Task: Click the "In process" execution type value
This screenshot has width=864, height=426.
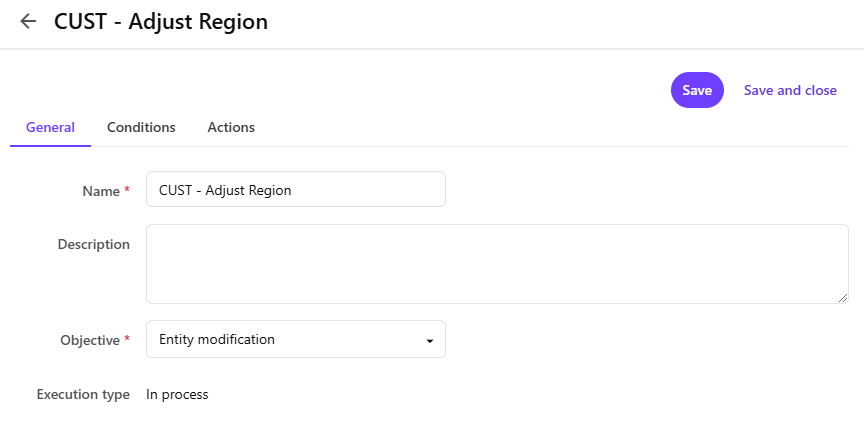Action: (177, 395)
